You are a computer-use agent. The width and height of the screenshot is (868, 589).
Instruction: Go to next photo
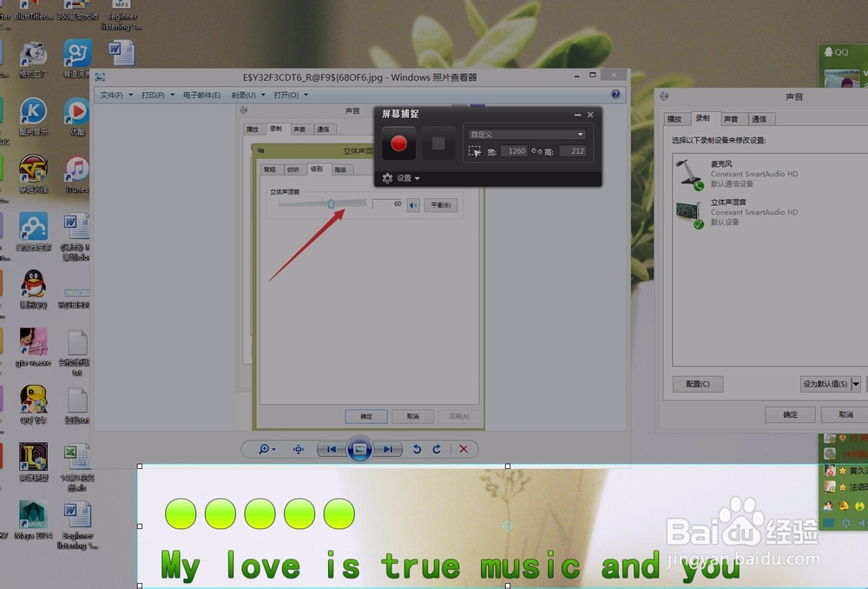[387, 449]
